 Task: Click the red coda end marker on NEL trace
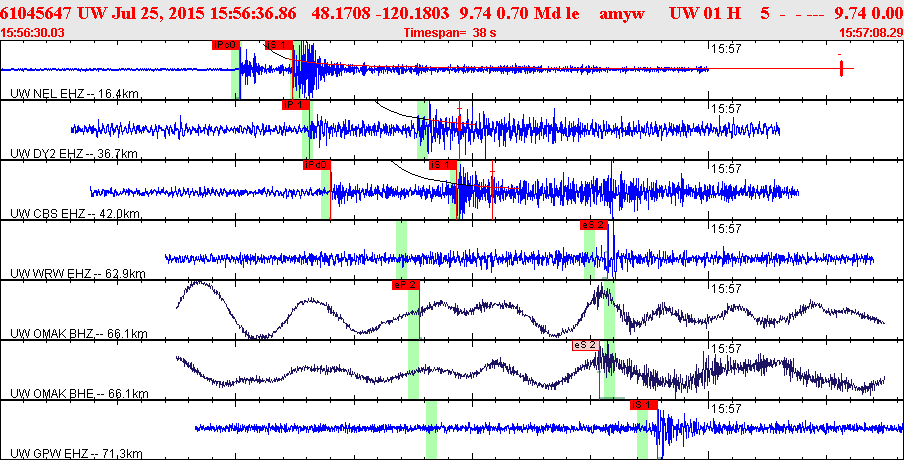click(841, 68)
